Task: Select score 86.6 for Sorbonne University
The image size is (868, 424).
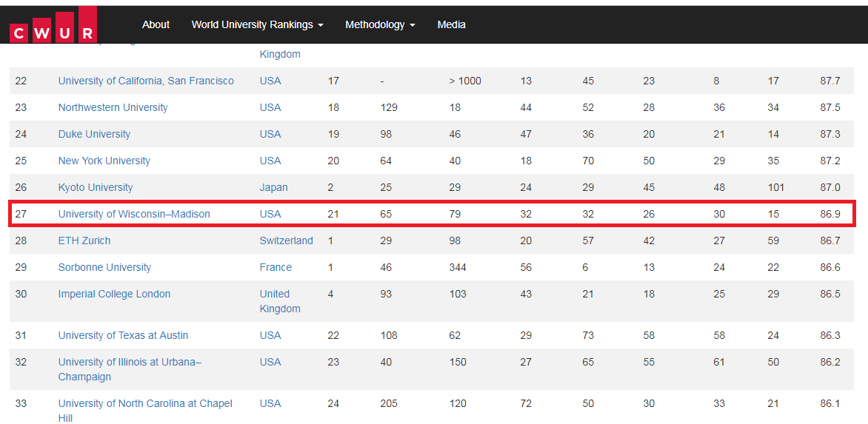Action: [x=829, y=267]
